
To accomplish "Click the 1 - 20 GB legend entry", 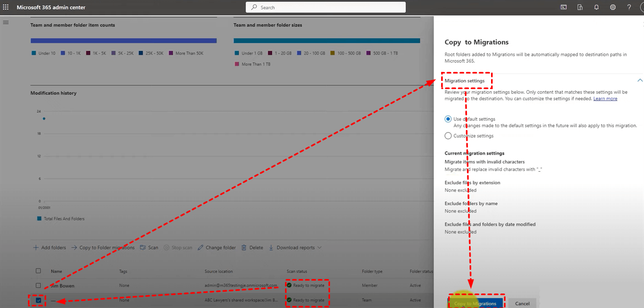I will (x=279, y=53).
